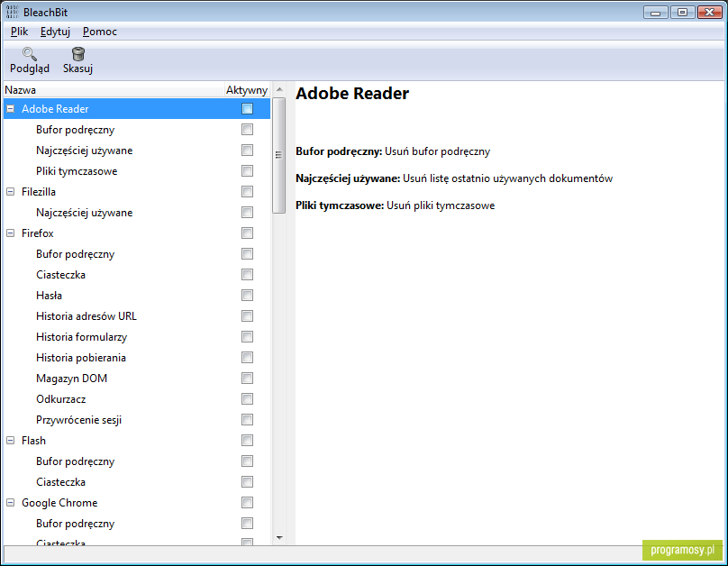Open the Pomoc menu
728x566 pixels.
(100, 32)
